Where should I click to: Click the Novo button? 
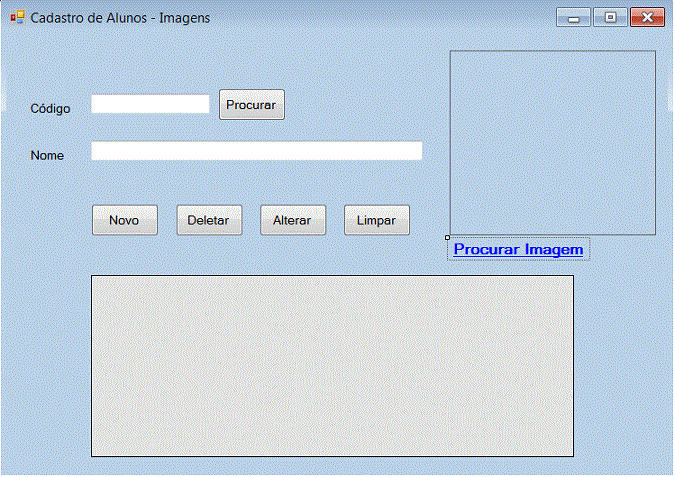(x=125, y=220)
